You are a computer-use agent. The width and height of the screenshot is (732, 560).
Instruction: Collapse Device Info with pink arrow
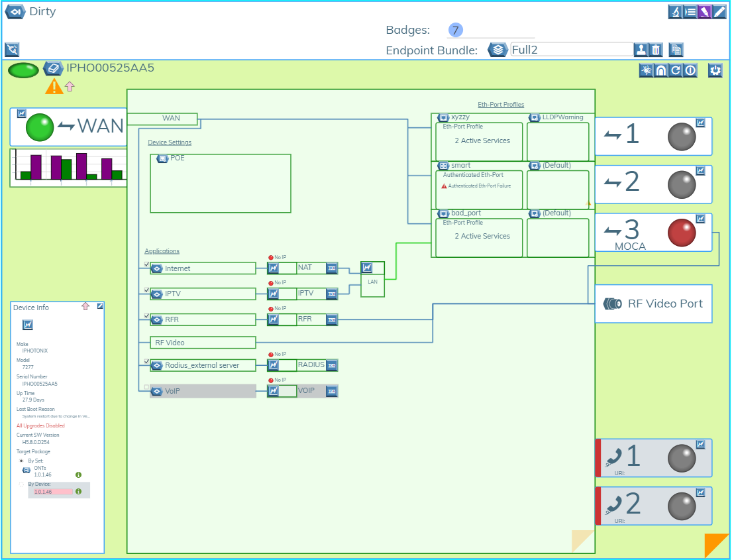pos(85,306)
